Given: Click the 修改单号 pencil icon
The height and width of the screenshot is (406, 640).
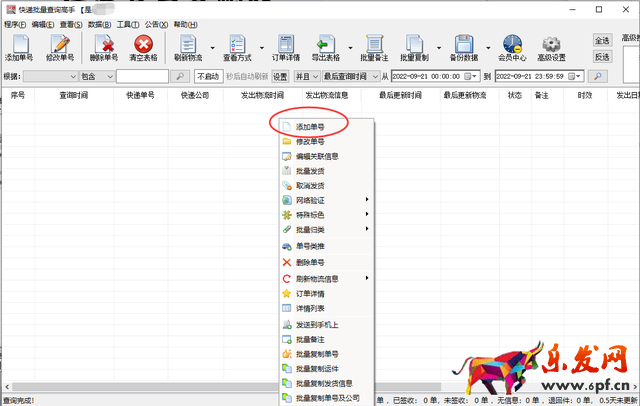Looking at the screenshot, I should click(60, 46).
